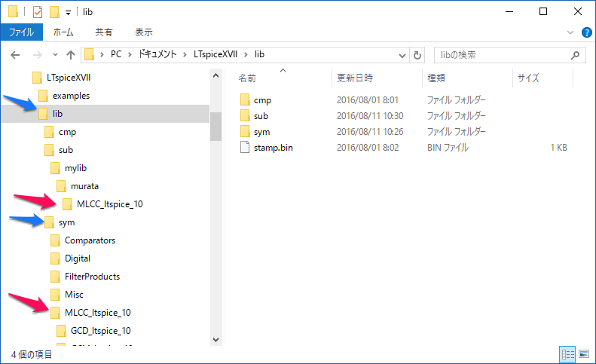The width and height of the screenshot is (596, 364).
Task: Click the navigation pane scroll down arrow
Action: [215, 339]
